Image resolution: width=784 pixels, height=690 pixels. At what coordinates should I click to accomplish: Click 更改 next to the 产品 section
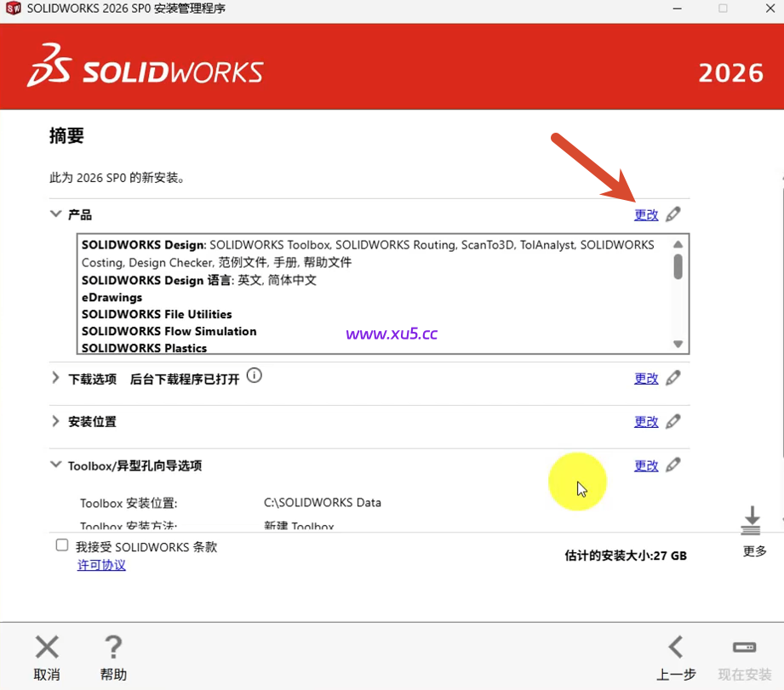coord(646,214)
